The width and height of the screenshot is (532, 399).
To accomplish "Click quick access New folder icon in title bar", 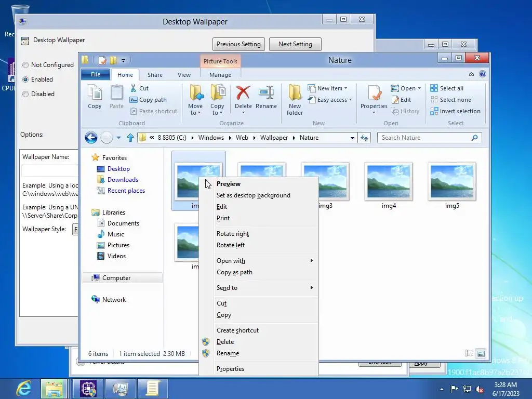I will coord(113,60).
